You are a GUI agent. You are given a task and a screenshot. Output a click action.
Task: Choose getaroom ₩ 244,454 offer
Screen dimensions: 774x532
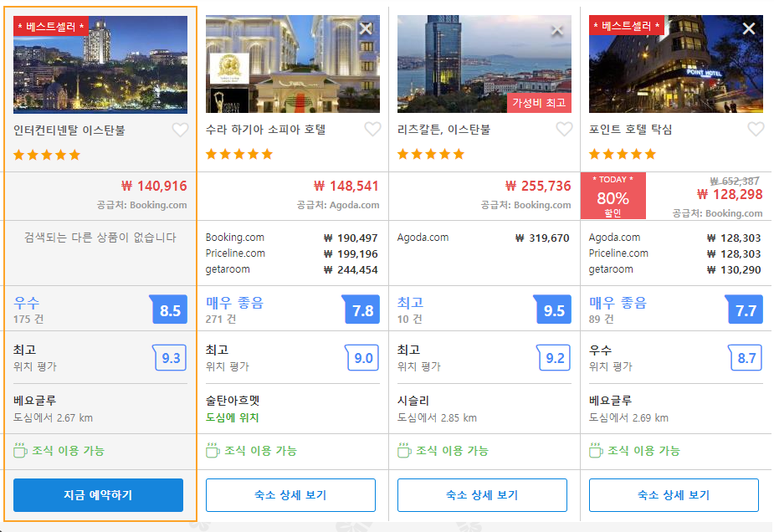point(292,269)
